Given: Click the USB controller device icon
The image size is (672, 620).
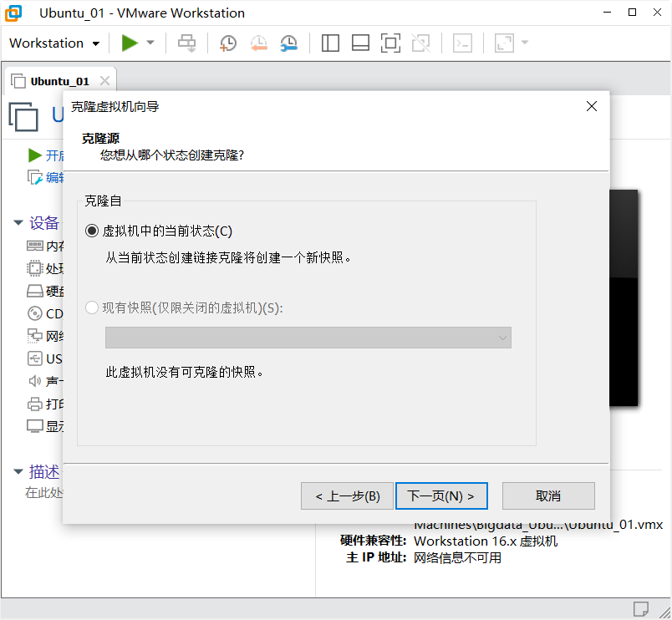Looking at the screenshot, I should (35, 358).
